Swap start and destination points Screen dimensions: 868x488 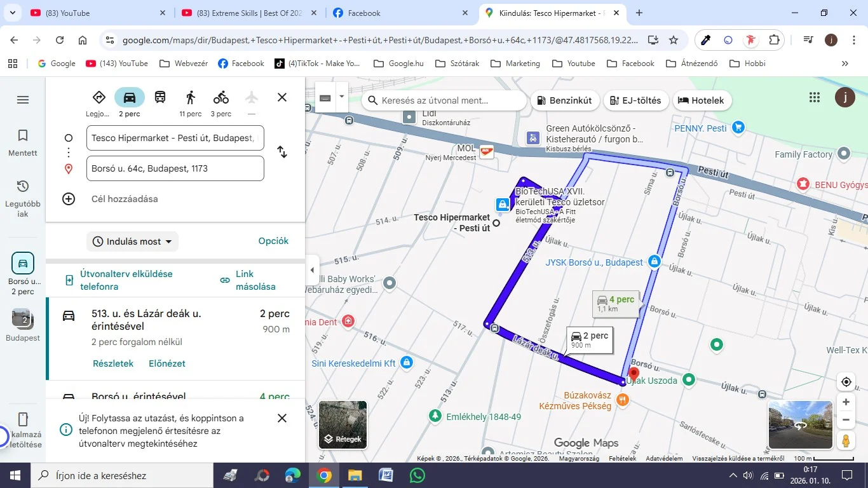click(x=282, y=152)
